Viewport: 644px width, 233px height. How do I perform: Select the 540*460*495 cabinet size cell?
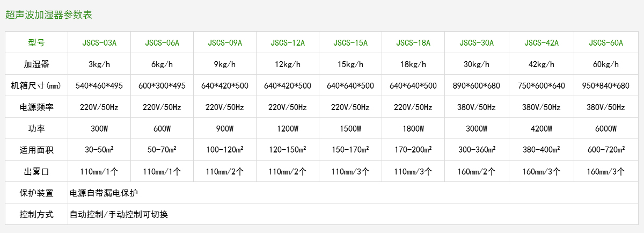pos(99,86)
